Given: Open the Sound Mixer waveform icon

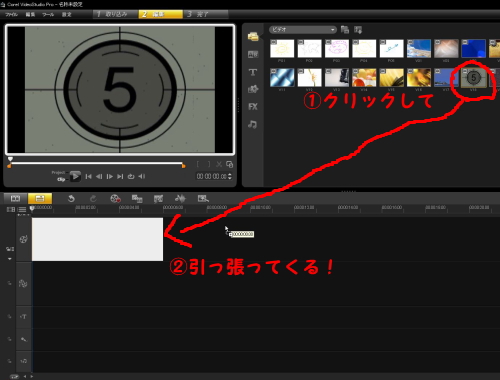Looking at the screenshot, I should (180, 199).
